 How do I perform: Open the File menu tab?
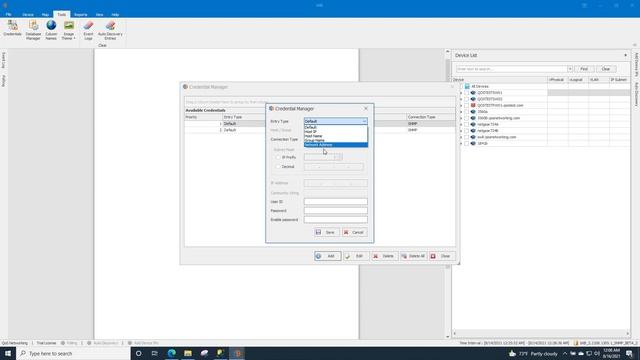coord(8,14)
